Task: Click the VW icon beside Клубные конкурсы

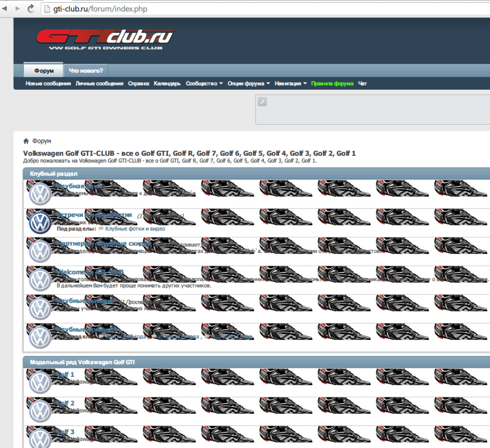Action: [40, 337]
